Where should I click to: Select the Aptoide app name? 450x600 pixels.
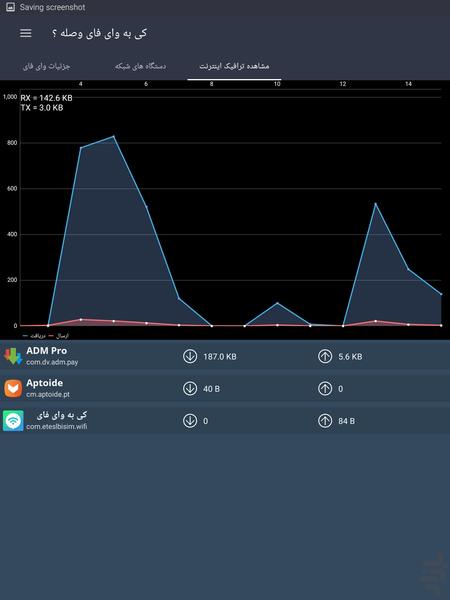tap(44, 383)
